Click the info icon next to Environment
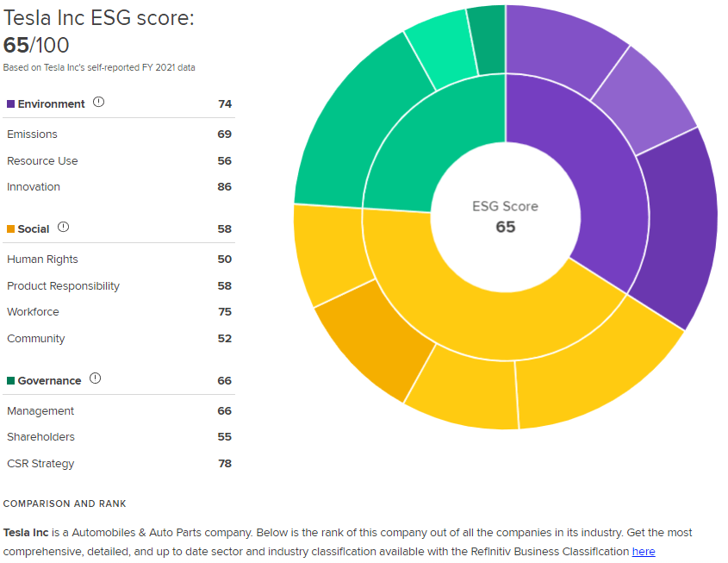The image size is (728, 563). [98, 102]
